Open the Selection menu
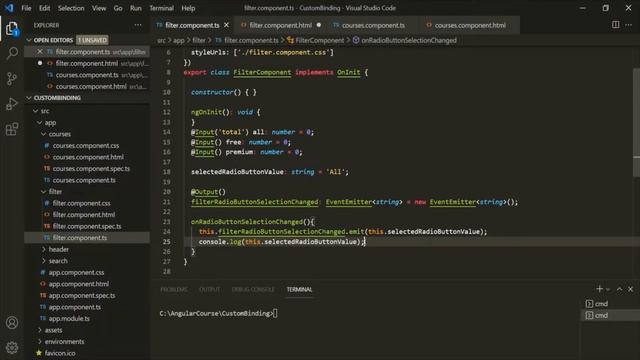Screen dimensions: 640x360 tap(71, 8)
